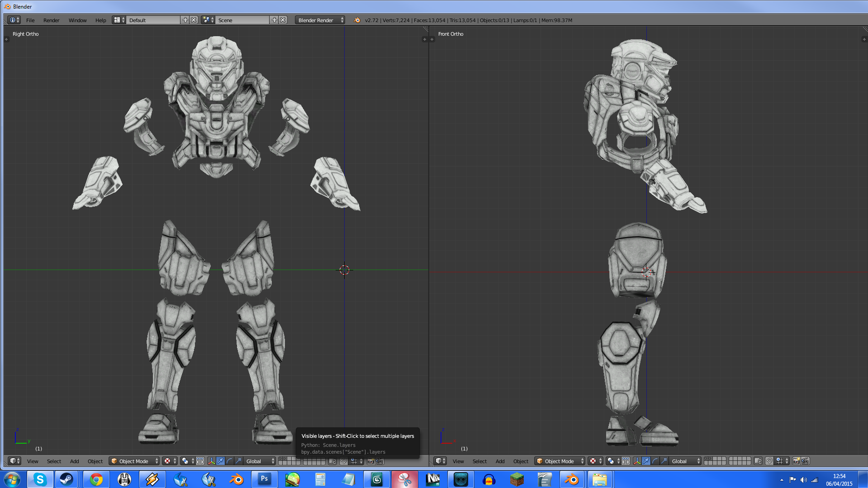Click manipulate center points icon in Front Ortho header
Image resolution: width=868 pixels, height=488 pixels.
tap(625, 461)
